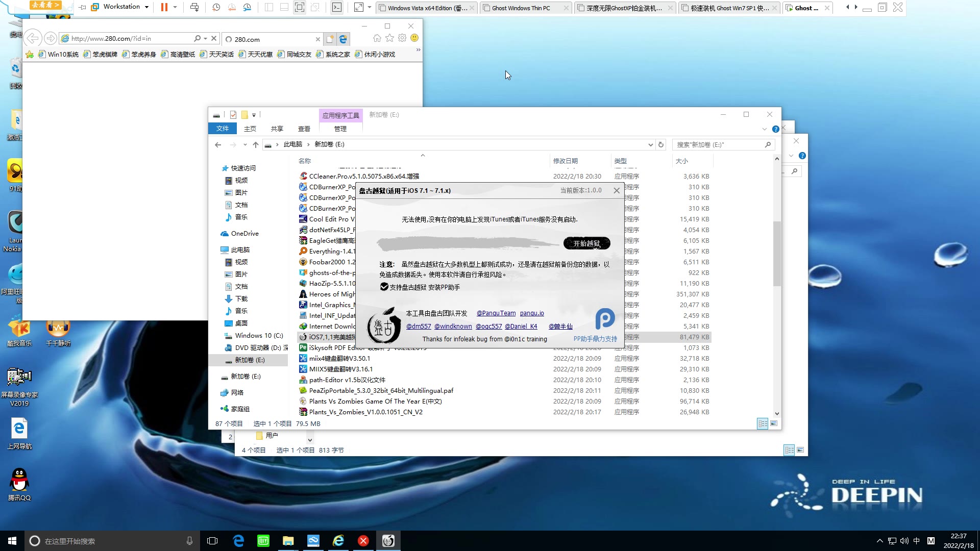
Task: Take a snapshot using the clock-plus icon
Action: [216, 7]
